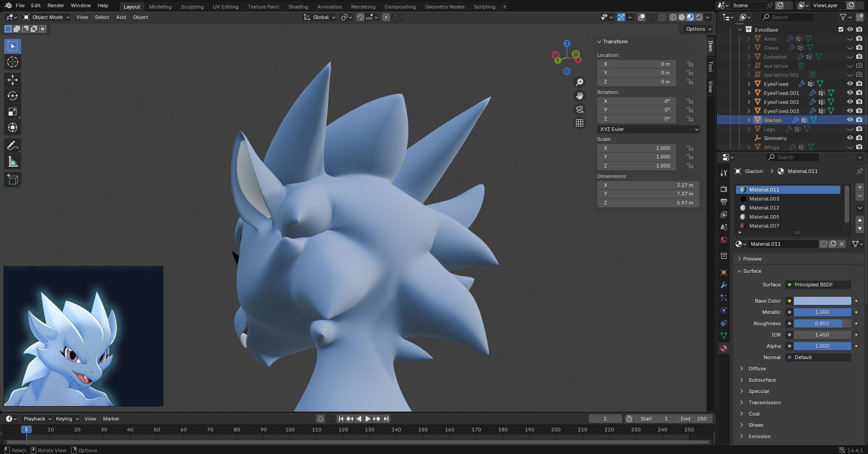Image resolution: width=868 pixels, height=454 pixels.
Task: Open the World properties tab
Action: pyautogui.click(x=724, y=240)
